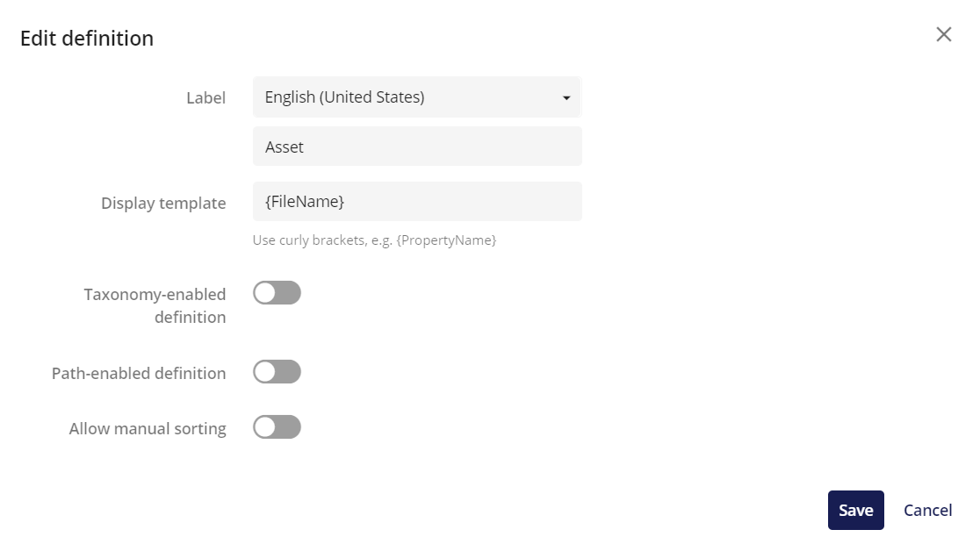
Task: Cancel editing the definition
Action: click(x=927, y=510)
